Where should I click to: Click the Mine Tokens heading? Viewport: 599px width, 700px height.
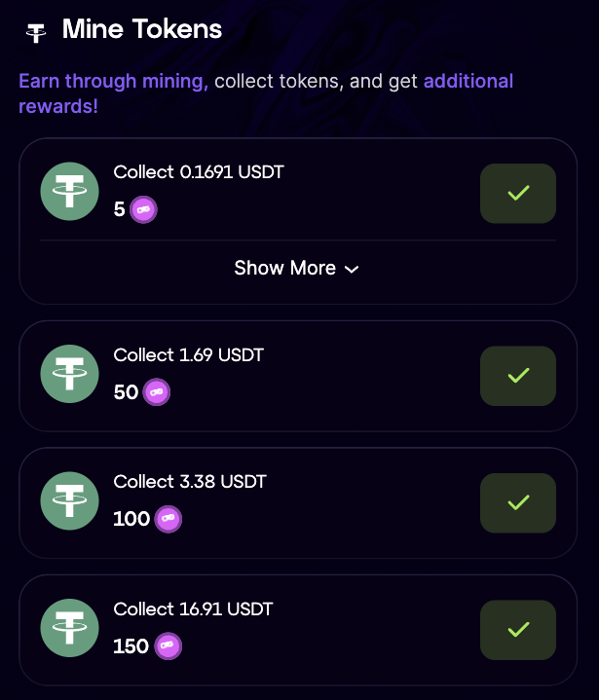142,29
